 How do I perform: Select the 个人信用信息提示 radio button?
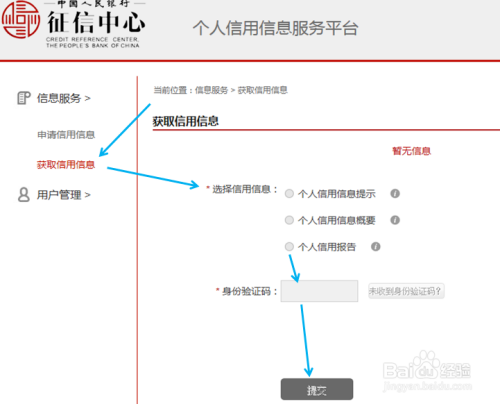pyautogui.click(x=289, y=193)
